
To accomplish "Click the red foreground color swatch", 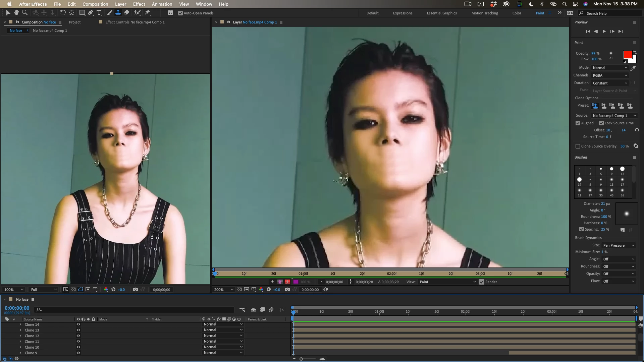I will click(627, 55).
